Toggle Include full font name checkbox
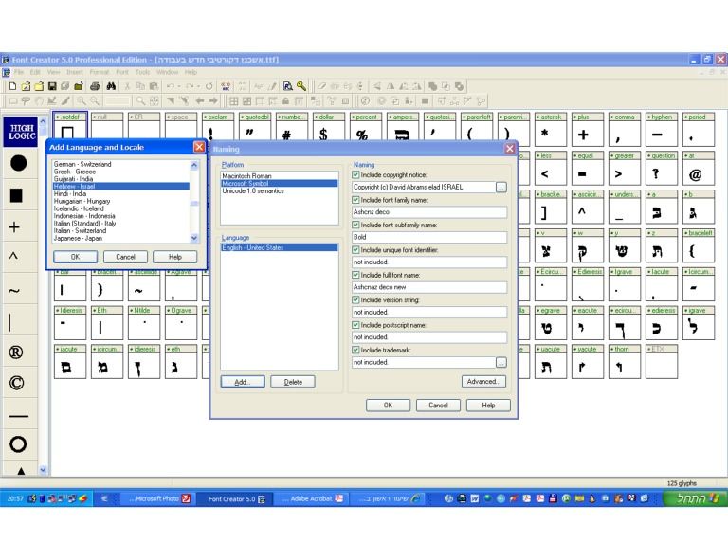Viewport: 728px width, 560px height. pos(355,275)
